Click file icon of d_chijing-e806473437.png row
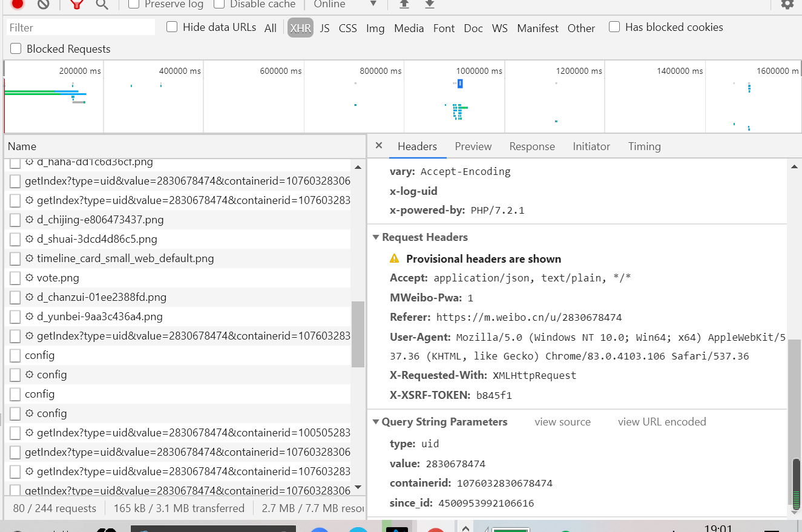 click(15, 220)
